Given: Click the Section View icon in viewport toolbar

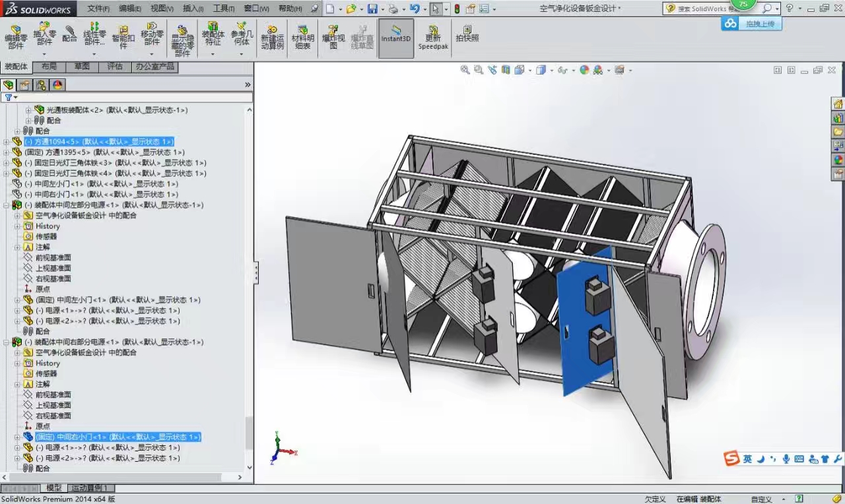Looking at the screenshot, I should point(506,70).
